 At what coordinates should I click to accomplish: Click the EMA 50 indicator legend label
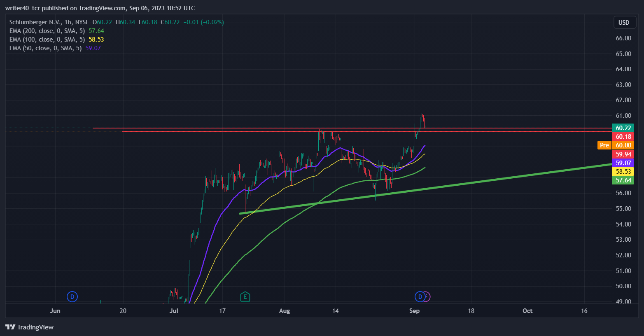point(45,48)
